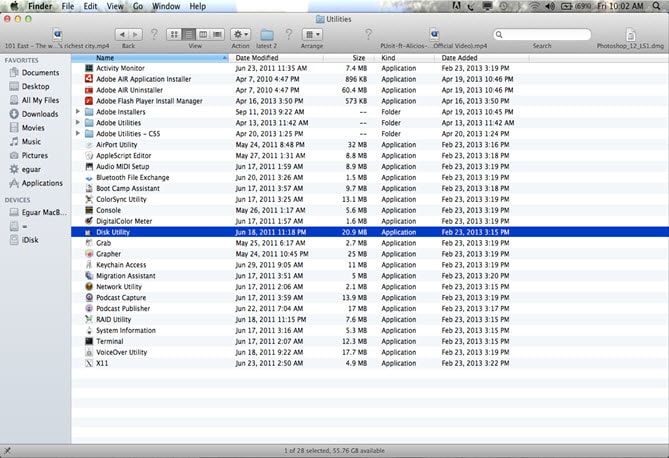
Task: Open Spotlight search in the menu bar
Action: pos(656,6)
